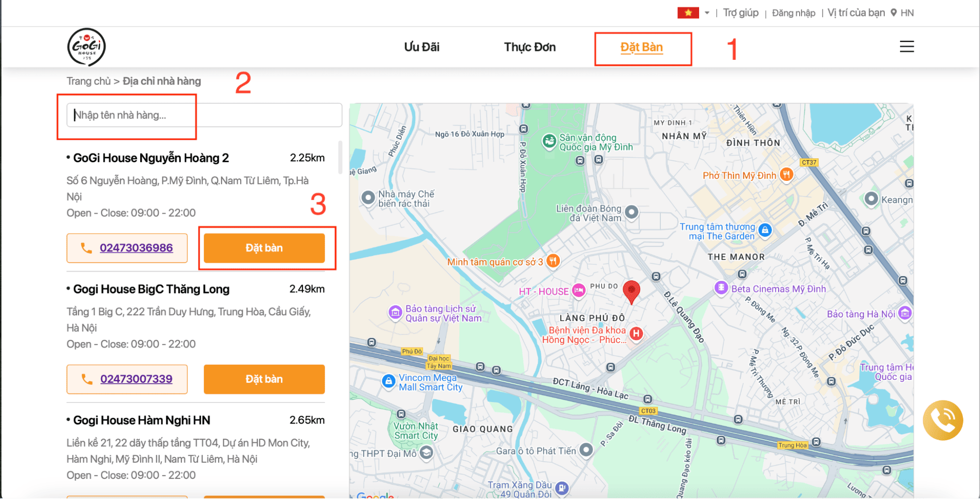Click the HT - HOUSE hotel pin
Image resolution: width=980 pixels, height=499 pixels.
tap(578, 291)
